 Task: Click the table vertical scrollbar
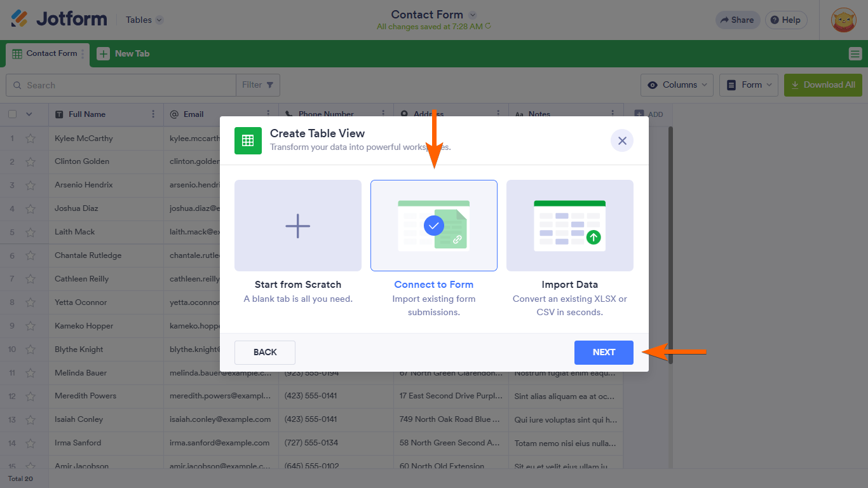pos(670,245)
